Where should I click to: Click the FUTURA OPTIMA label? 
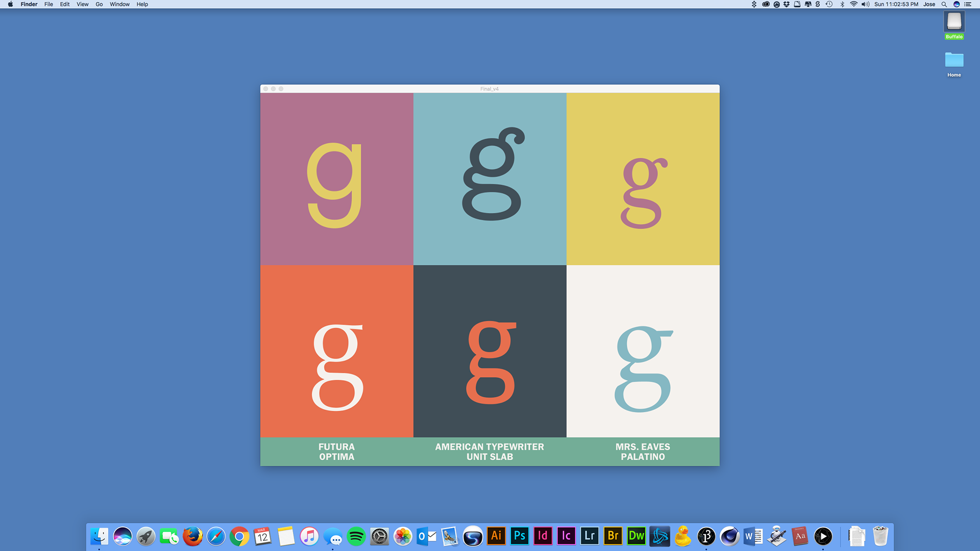pos(336,452)
